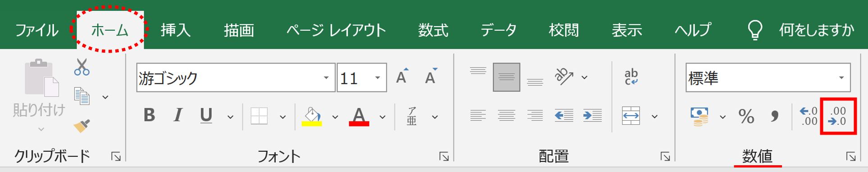
Task: Decrease decimal places
Action: pyautogui.click(x=838, y=116)
